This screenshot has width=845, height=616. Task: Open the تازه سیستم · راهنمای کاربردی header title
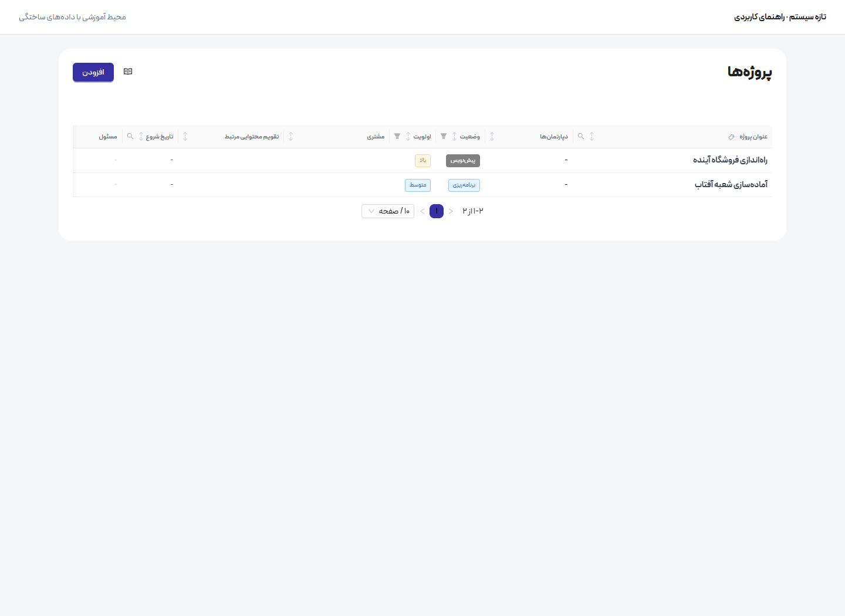[x=780, y=17]
